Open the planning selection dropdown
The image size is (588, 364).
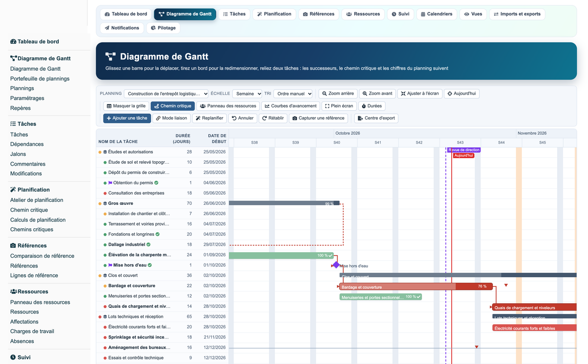tap(166, 94)
